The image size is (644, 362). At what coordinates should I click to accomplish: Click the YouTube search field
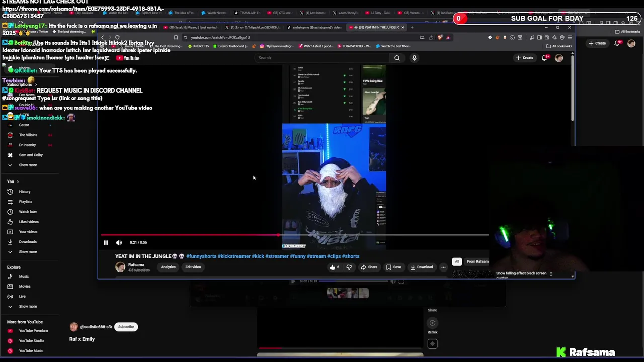pos(322,58)
